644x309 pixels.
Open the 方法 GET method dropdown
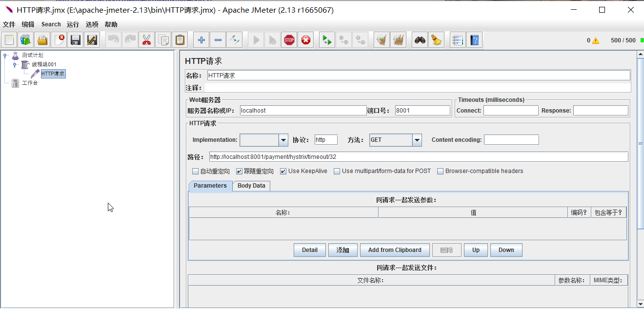click(417, 140)
